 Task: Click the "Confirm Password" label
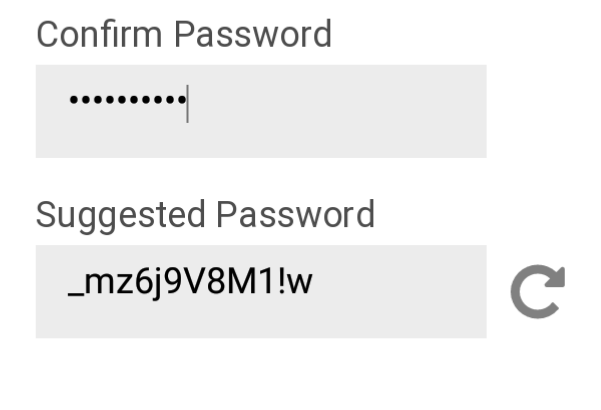[x=184, y=34]
